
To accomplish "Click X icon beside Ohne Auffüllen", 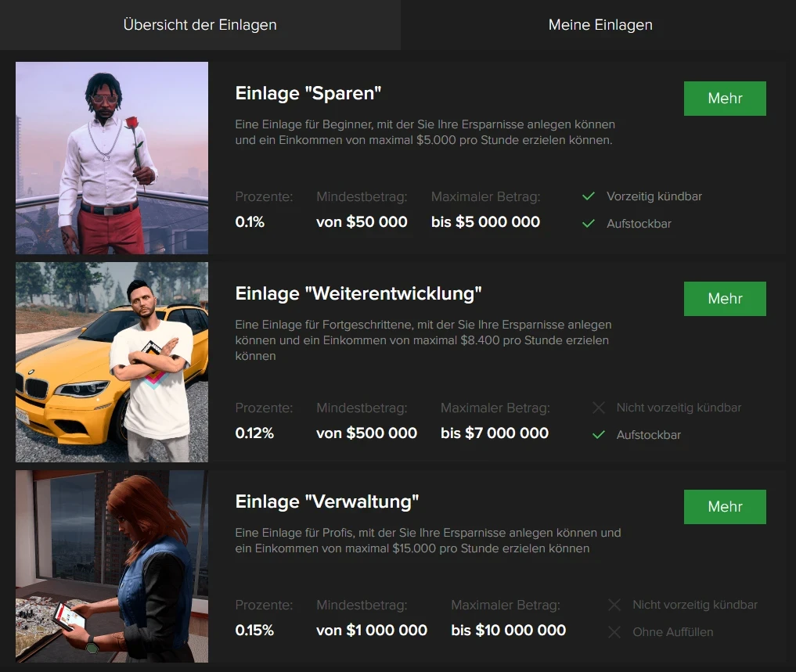I will (614, 632).
